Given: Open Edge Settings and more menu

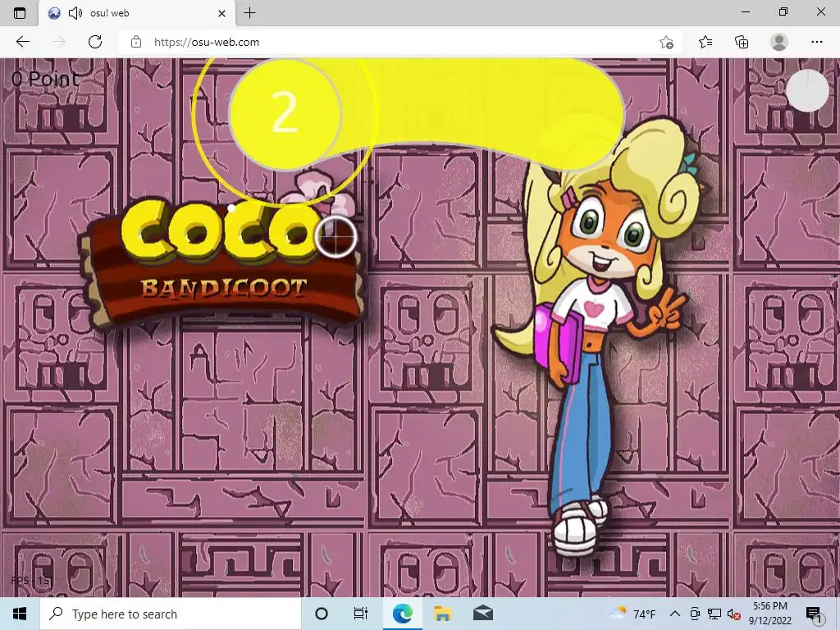Looking at the screenshot, I should (x=816, y=42).
